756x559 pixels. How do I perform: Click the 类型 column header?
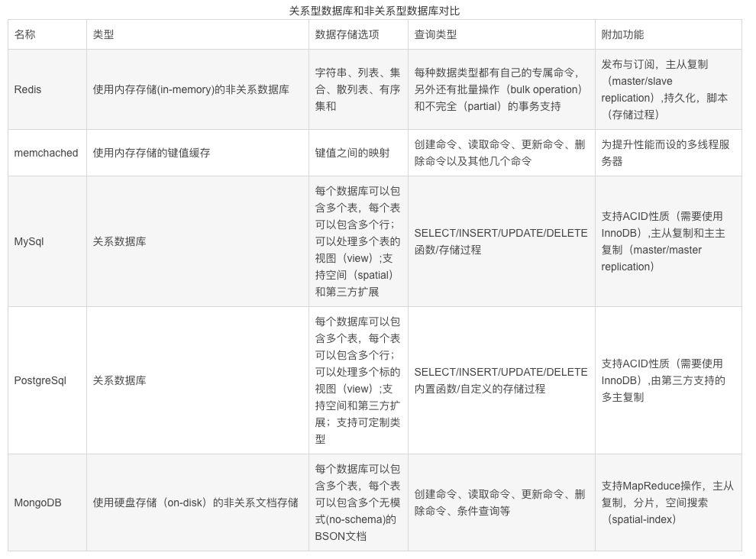tap(198, 34)
